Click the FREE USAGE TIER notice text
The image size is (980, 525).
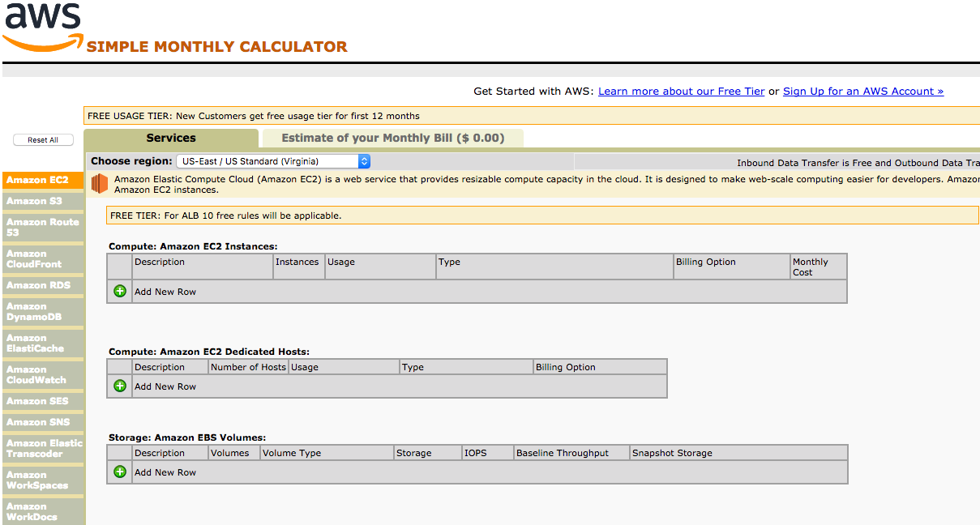tap(254, 116)
